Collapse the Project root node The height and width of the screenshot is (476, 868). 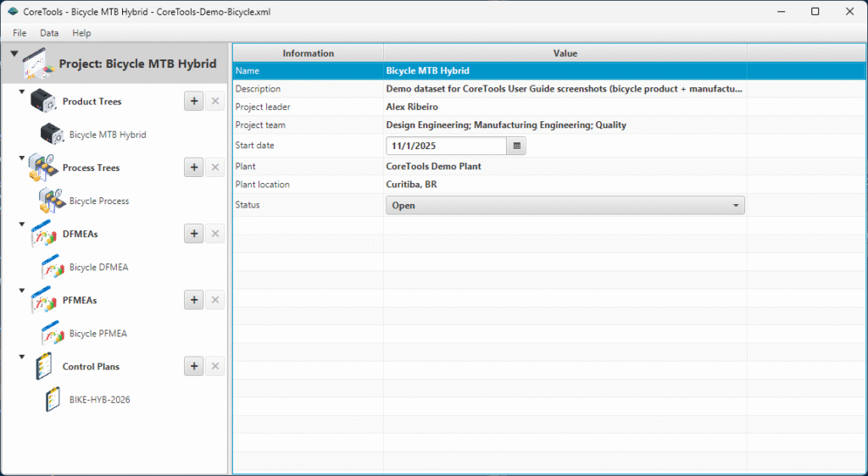click(14, 54)
